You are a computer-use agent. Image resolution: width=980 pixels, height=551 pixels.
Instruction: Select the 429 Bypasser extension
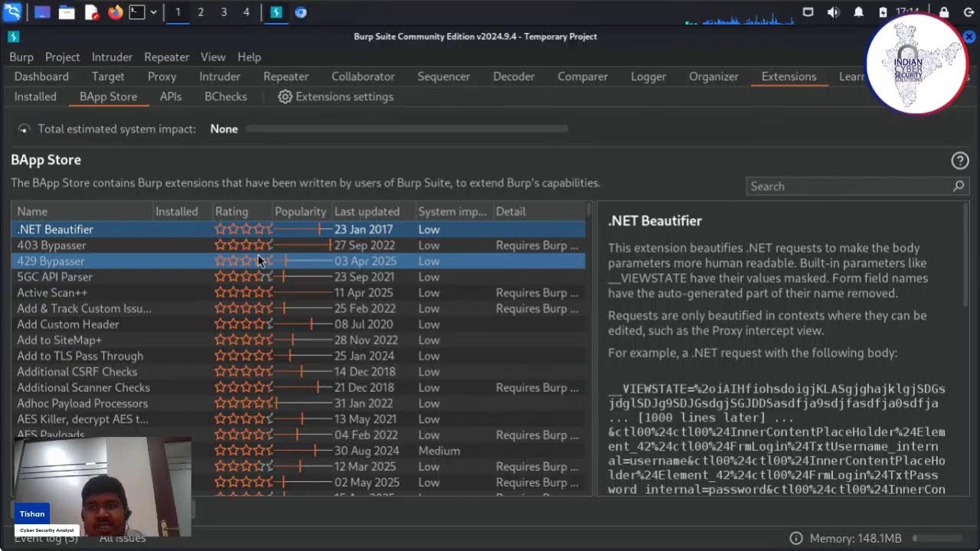coord(298,261)
